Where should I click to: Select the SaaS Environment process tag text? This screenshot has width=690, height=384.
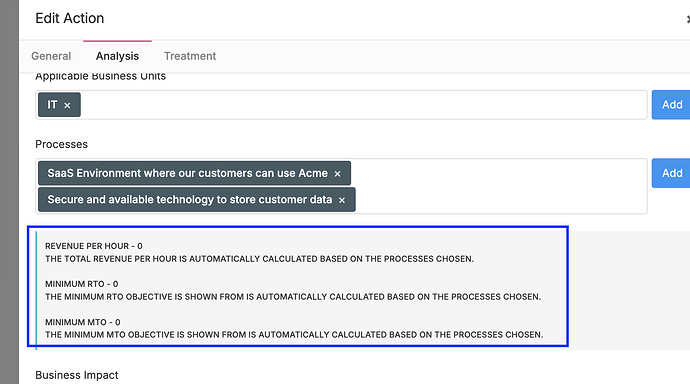(187, 173)
